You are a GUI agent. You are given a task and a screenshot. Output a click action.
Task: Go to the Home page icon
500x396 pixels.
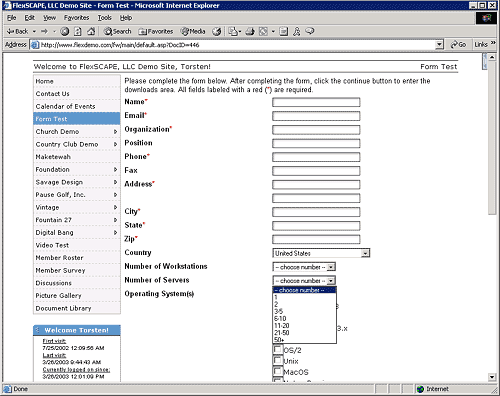click(91, 32)
